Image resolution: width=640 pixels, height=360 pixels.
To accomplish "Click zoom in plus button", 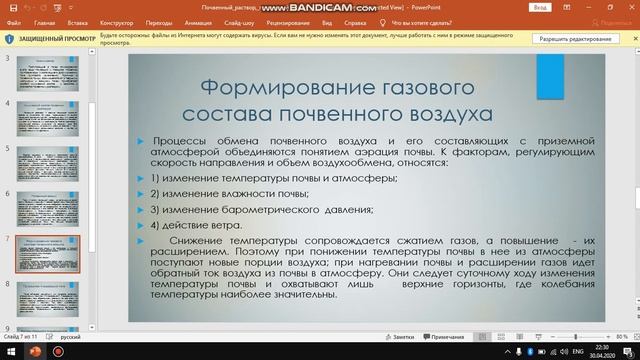I will click(x=608, y=337).
